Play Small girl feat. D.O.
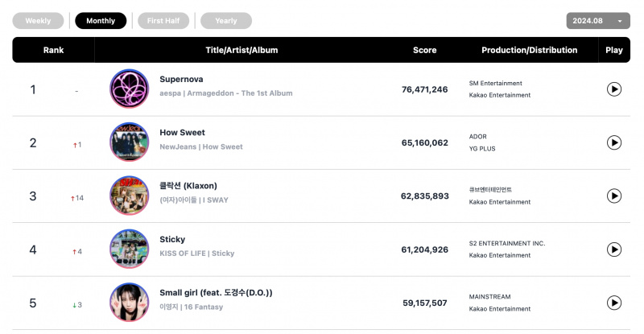Viewport: 644px width, 334px height. 613,303
